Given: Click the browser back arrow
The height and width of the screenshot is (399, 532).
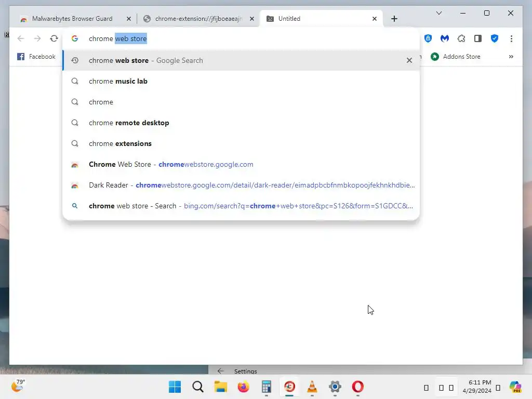Looking at the screenshot, I should [x=21, y=38].
